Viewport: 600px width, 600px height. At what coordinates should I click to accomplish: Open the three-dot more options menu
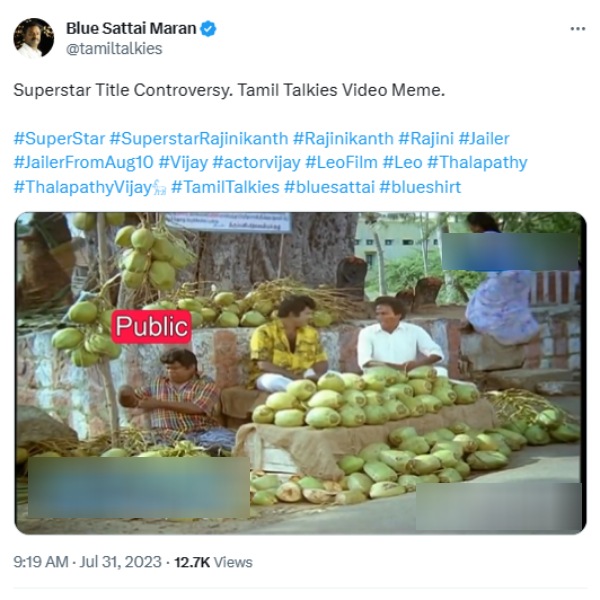[577, 29]
